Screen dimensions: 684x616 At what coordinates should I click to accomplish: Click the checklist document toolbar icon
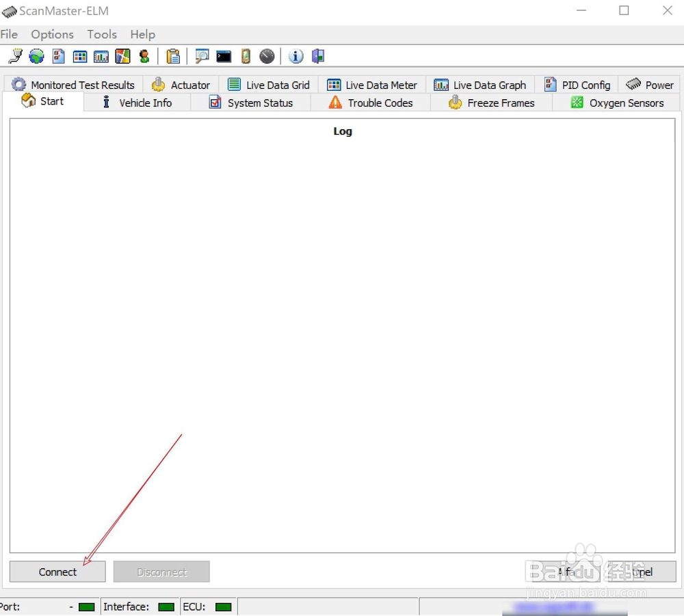58,56
